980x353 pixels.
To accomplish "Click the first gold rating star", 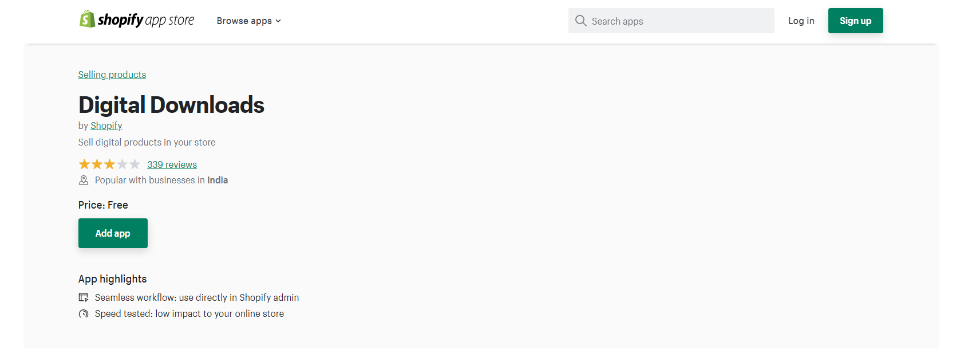I will pos(84,164).
